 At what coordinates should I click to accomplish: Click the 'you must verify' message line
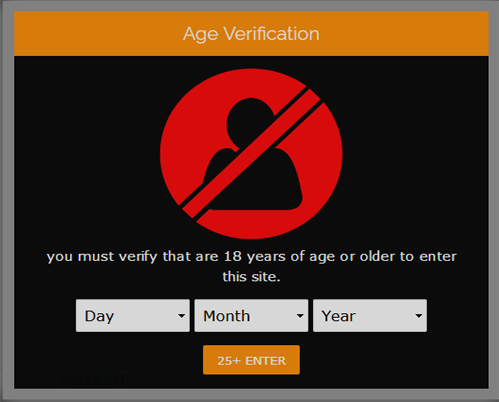pyautogui.click(x=252, y=257)
